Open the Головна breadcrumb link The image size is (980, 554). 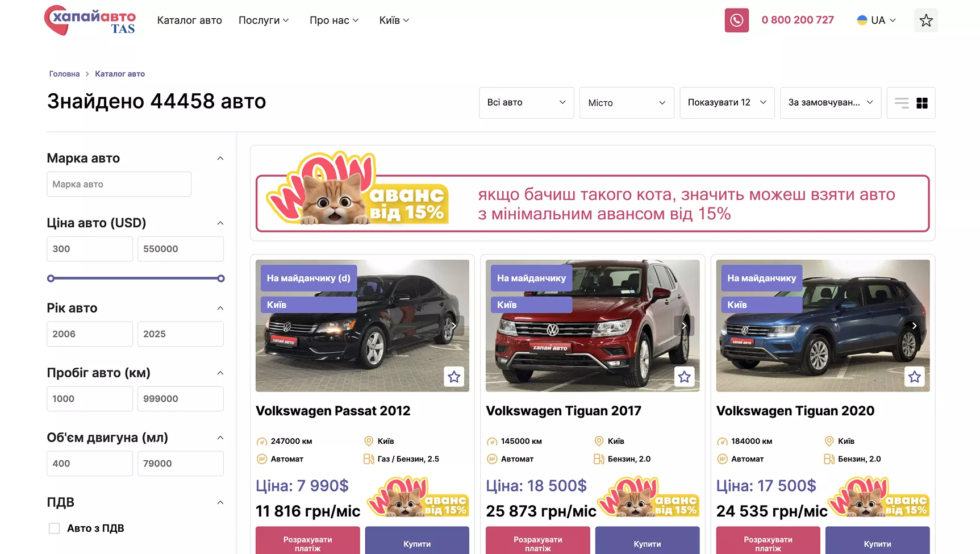coord(64,73)
